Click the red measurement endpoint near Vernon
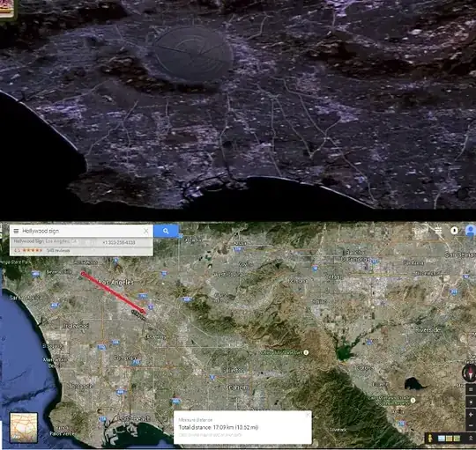The width and height of the screenshot is (476, 450). pos(143,311)
